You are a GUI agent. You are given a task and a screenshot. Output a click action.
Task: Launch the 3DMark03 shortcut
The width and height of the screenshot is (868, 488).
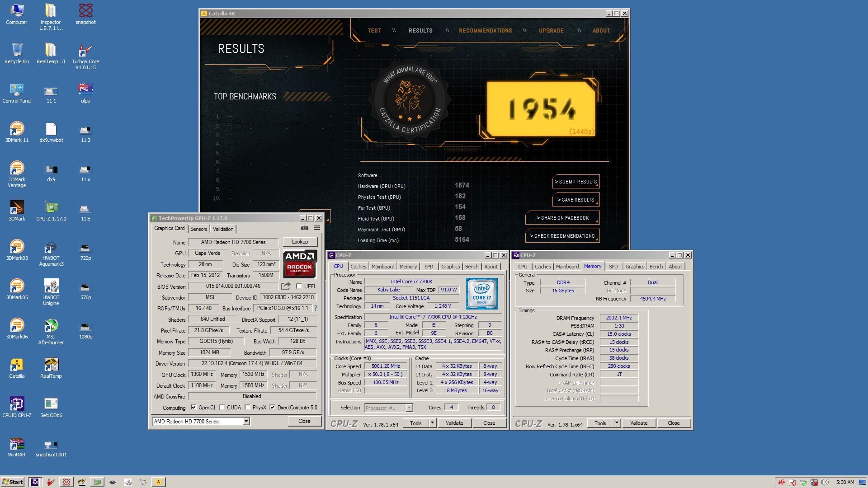(17, 249)
